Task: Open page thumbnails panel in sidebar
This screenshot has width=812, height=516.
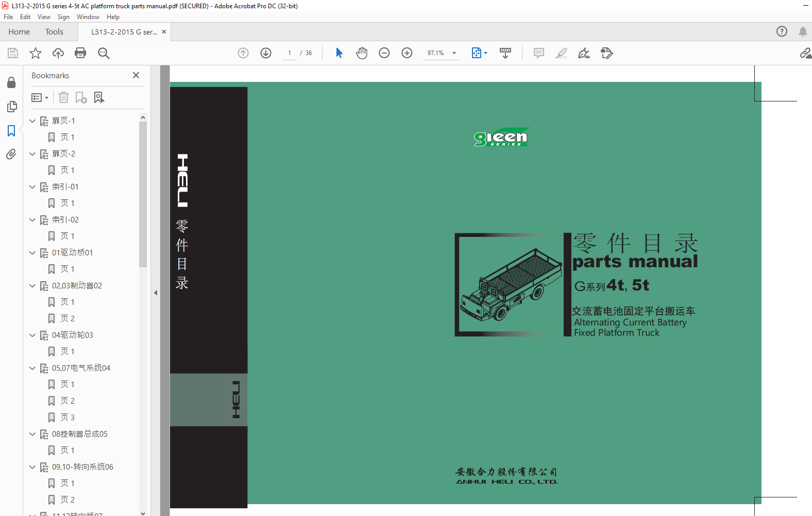Action: [11, 107]
